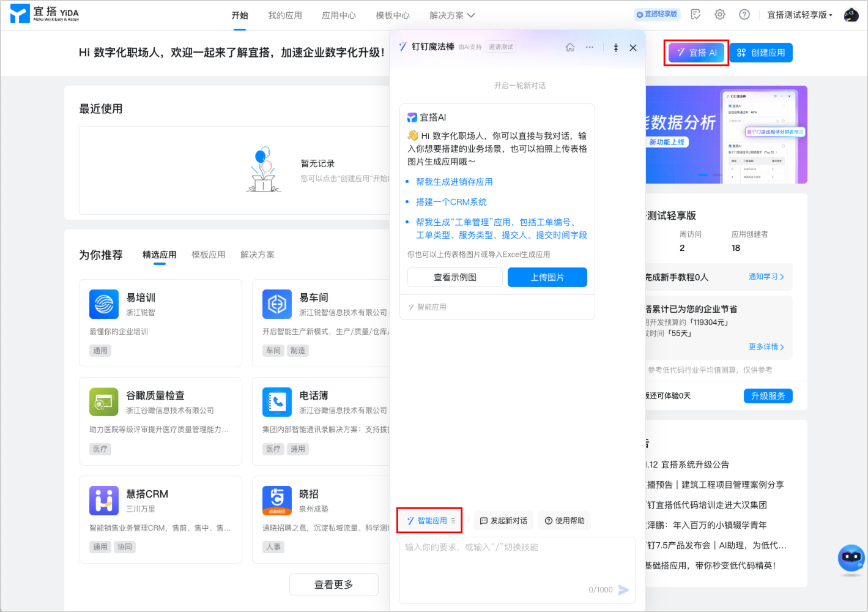This screenshot has height=612, width=868.
Task: Click the 电话簿 app icon
Action: (277, 402)
